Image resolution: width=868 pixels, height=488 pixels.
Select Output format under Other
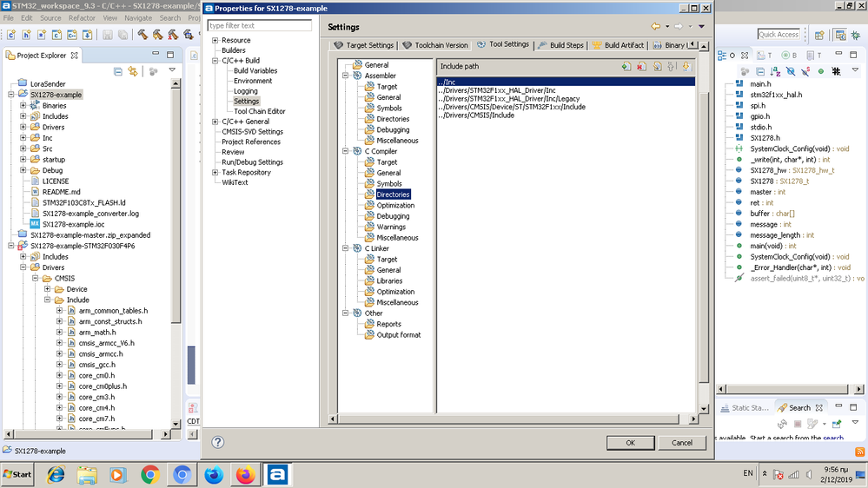[x=399, y=335]
